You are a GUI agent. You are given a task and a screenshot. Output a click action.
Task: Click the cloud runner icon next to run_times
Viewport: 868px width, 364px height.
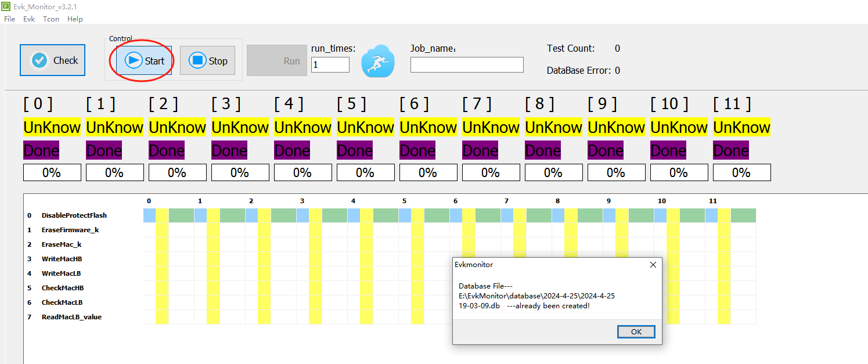[x=377, y=60]
